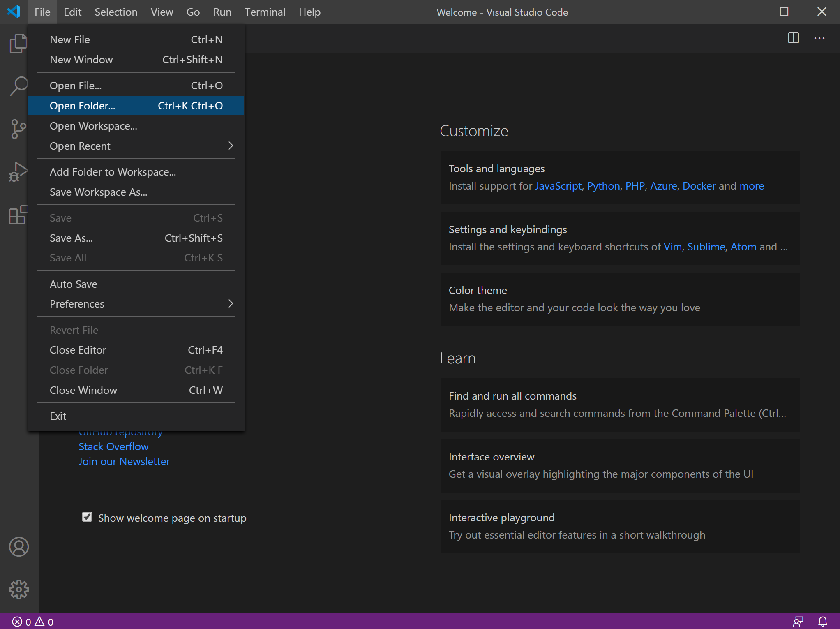Open the Search view icon
Image resolution: width=840 pixels, height=629 pixels.
pyautogui.click(x=18, y=86)
